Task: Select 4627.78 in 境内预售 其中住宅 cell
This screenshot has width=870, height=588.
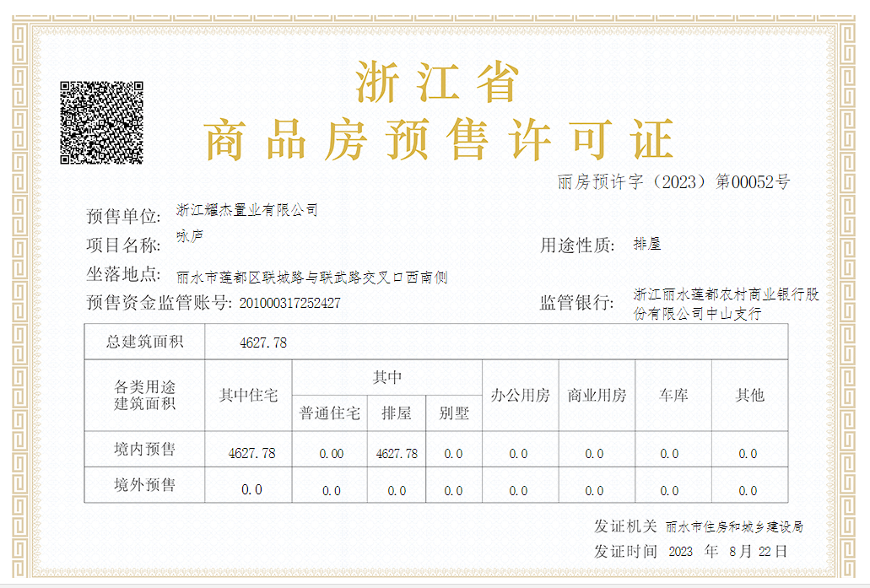Action: (x=252, y=453)
